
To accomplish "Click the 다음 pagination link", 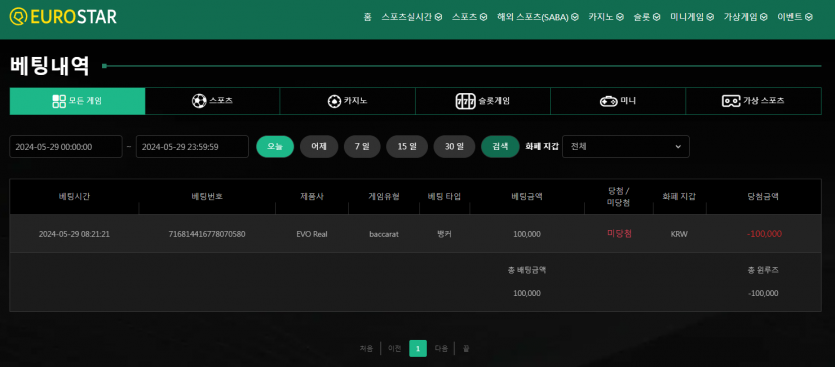I will (441, 348).
